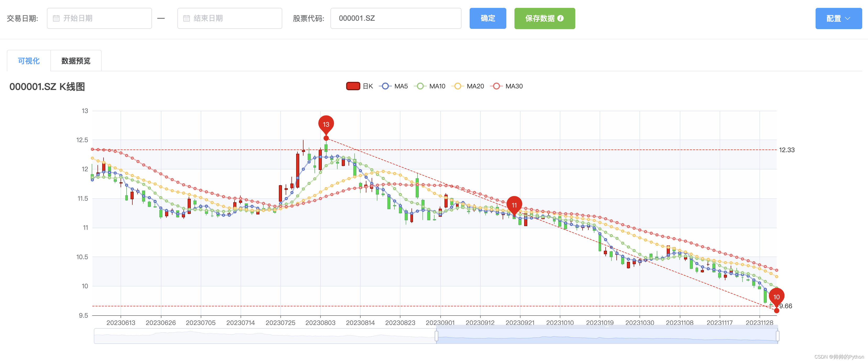Click the 12.33 mark line label
Image resolution: width=868 pixels, height=362 pixels.
click(787, 150)
